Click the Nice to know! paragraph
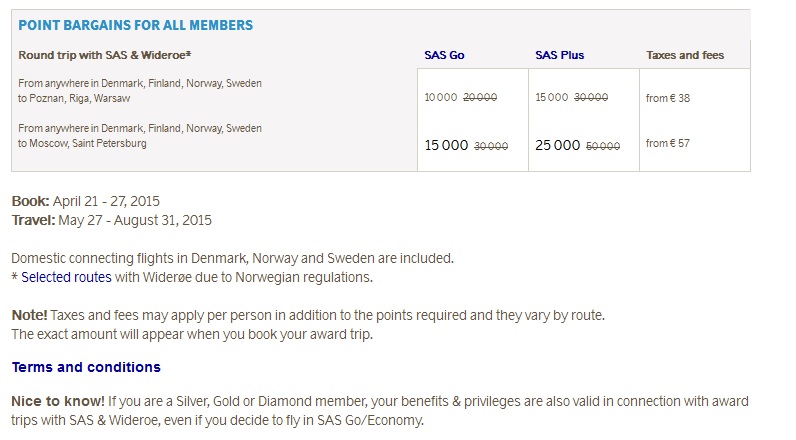796x440 pixels. coord(380,411)
